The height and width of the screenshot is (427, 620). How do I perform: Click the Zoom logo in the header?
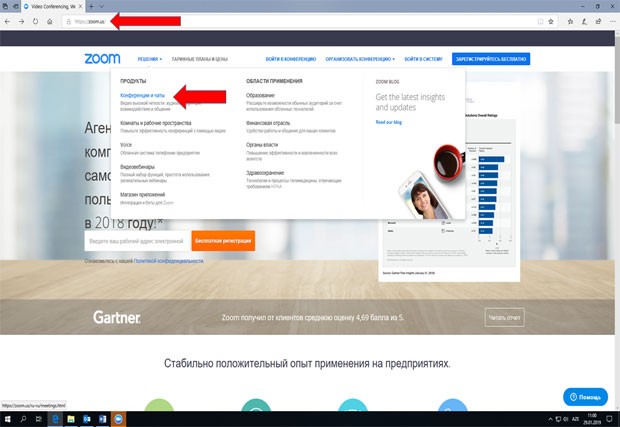pos(102,59)
